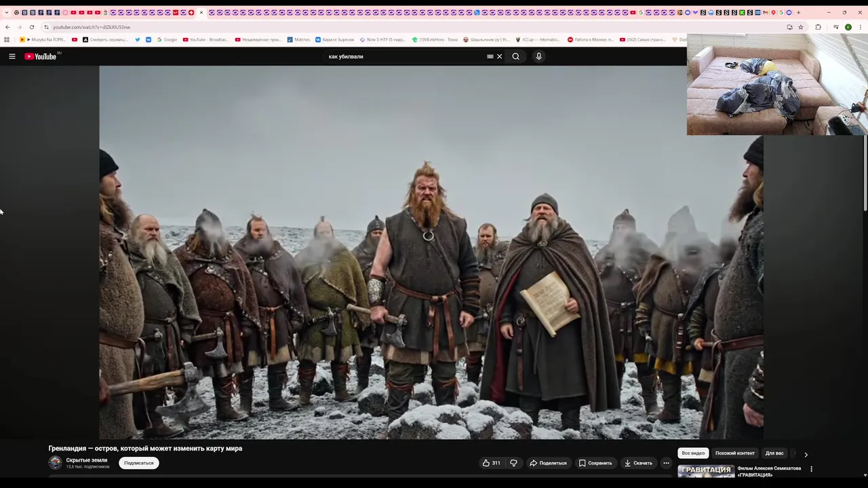Open the Muzyka Na TOPIE bookmark
Screen dimensions: 868x488
(x=43, y=39)
